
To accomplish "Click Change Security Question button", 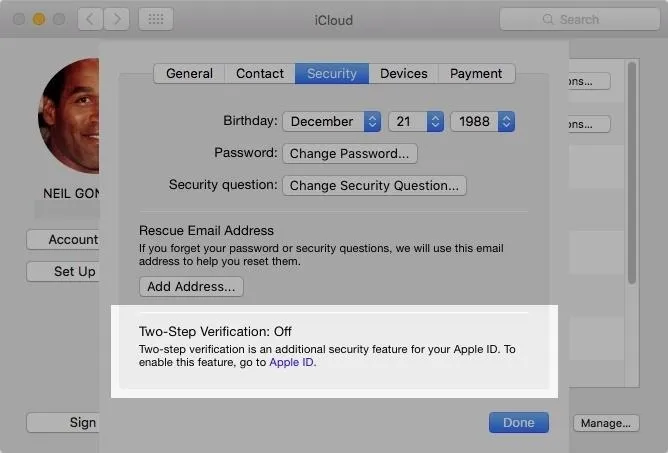I will pos(374,185).
